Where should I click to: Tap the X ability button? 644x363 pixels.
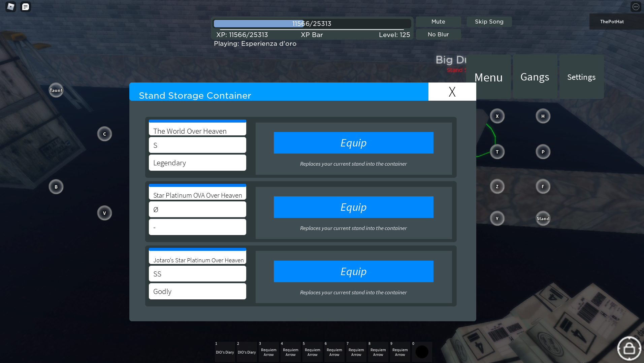coord(497,116)
